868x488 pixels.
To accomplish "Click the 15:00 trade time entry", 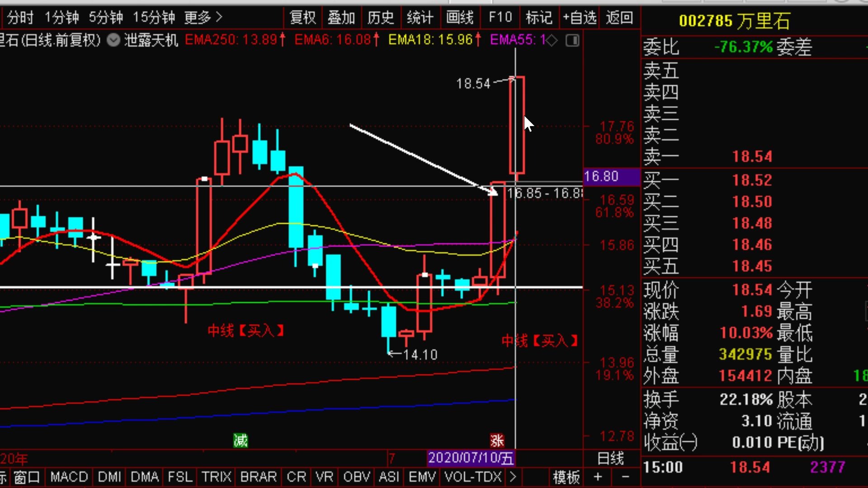I will click(663, 467).
